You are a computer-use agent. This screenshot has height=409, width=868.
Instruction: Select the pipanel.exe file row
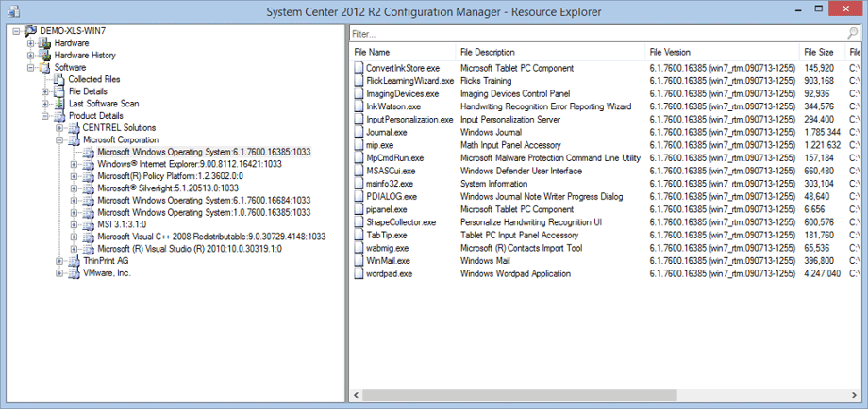pyautogui.click(x=607, y=209)
